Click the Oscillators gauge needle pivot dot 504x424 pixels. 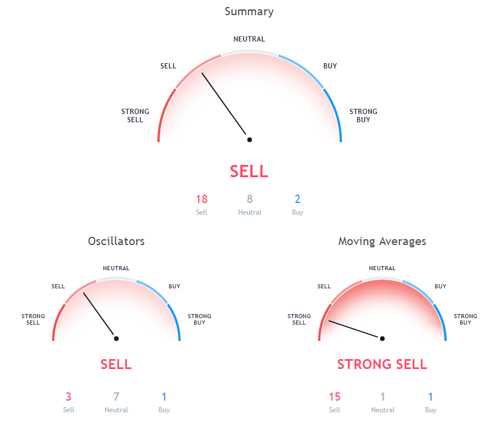116,339
